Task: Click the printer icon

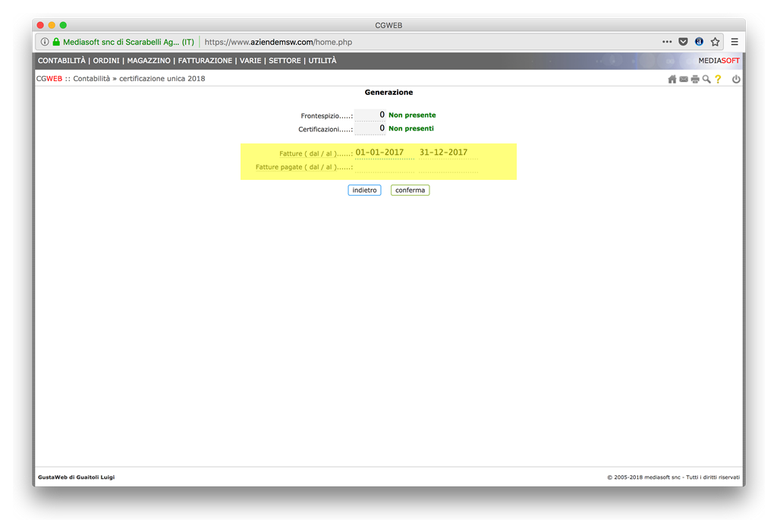Action: pos(695,80)
